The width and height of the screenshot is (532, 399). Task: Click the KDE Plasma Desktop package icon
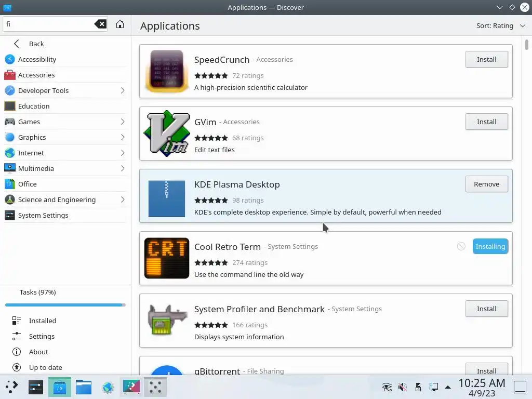pos(167,199)
